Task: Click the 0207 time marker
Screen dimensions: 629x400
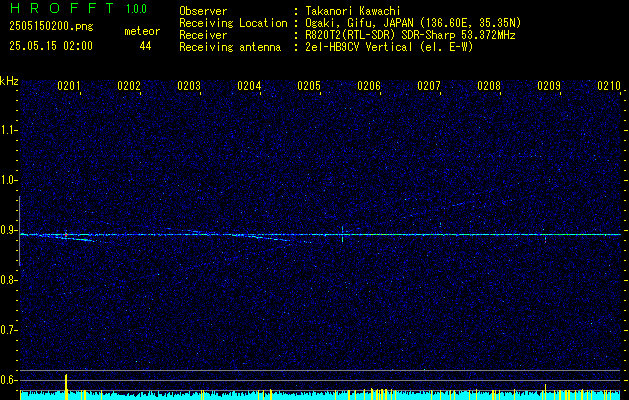Action: (429, 86)
